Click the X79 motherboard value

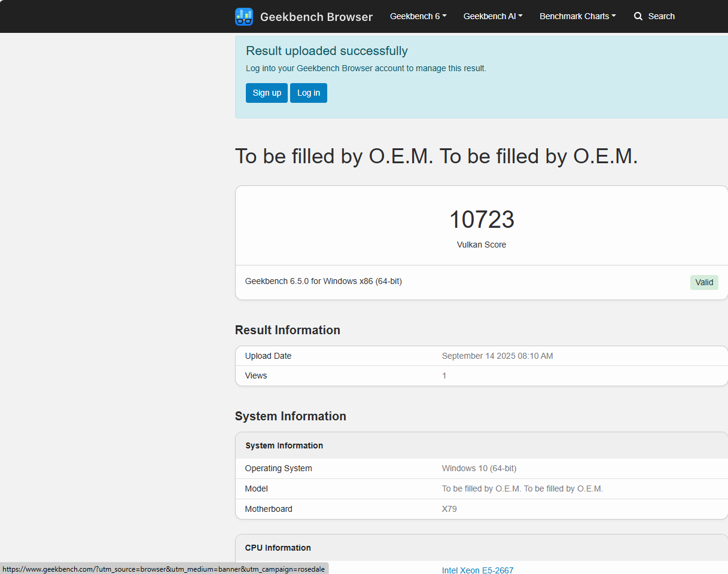tap(449, 509)
